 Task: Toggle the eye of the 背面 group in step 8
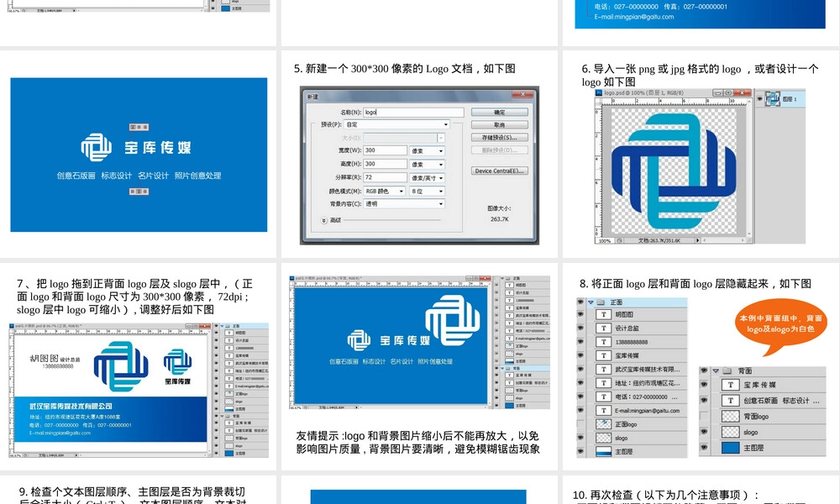(x=704, y=370)
